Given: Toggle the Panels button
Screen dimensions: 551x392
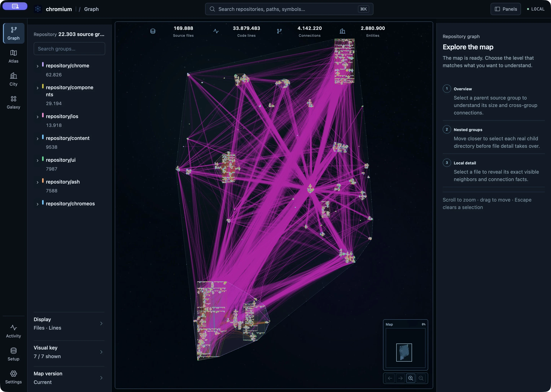Looking at the screenshot, I should point(505,9).
